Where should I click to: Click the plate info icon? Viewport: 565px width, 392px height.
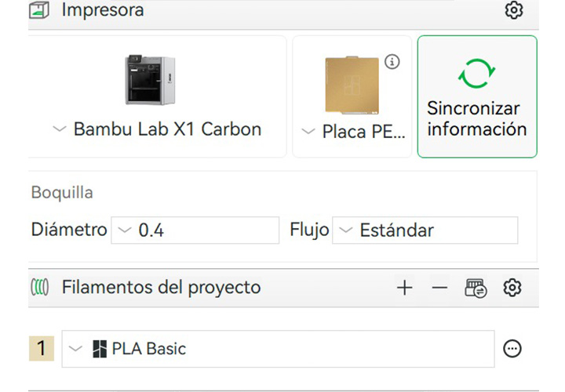[x=392, y=62]
